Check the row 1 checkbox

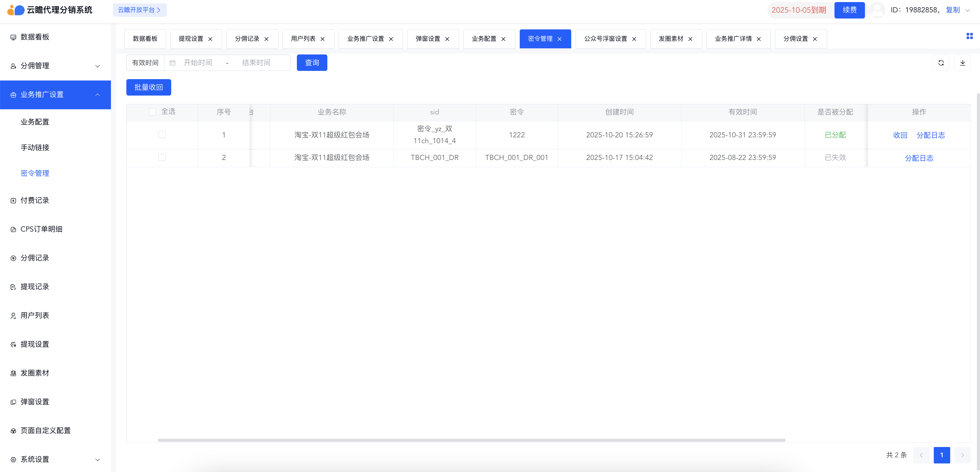162,134
